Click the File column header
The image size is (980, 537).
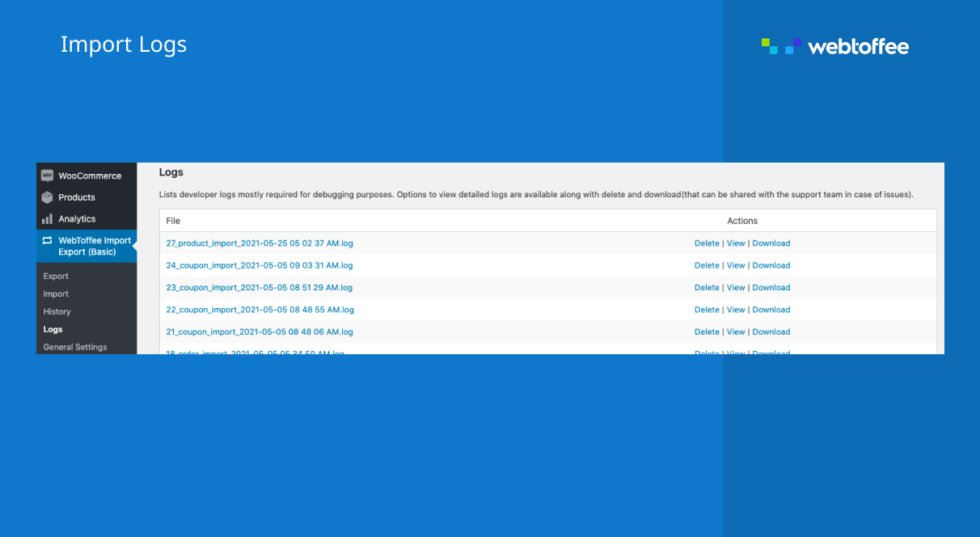click(x=173, y=221)
